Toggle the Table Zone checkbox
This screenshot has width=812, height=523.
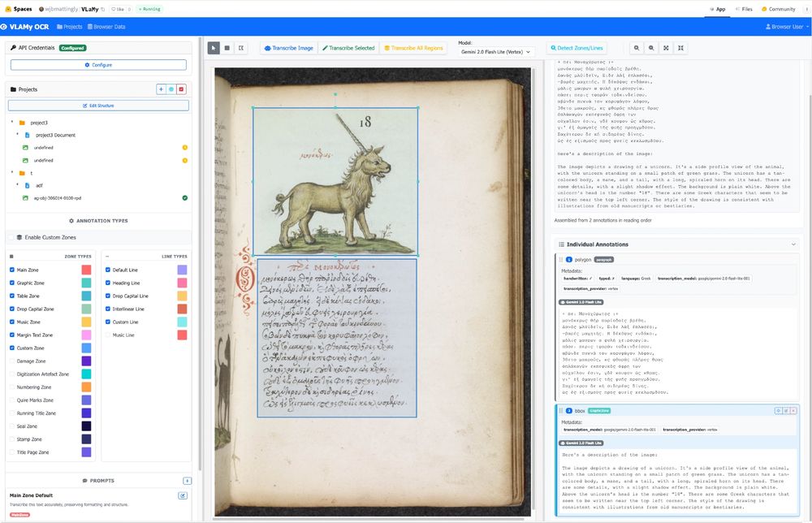coord(12,296)
